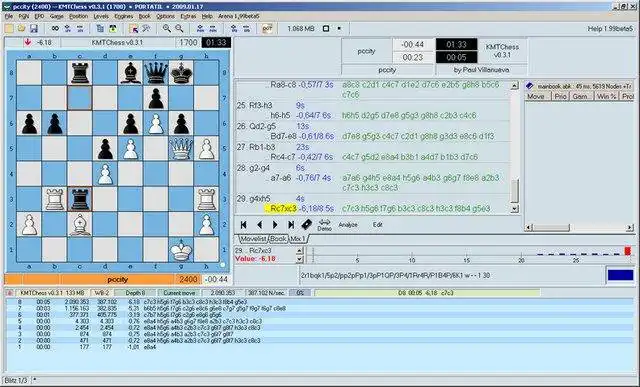This screenshot has width=640, height=387.
Task: Open the Book menu
Action: (144, 16)
